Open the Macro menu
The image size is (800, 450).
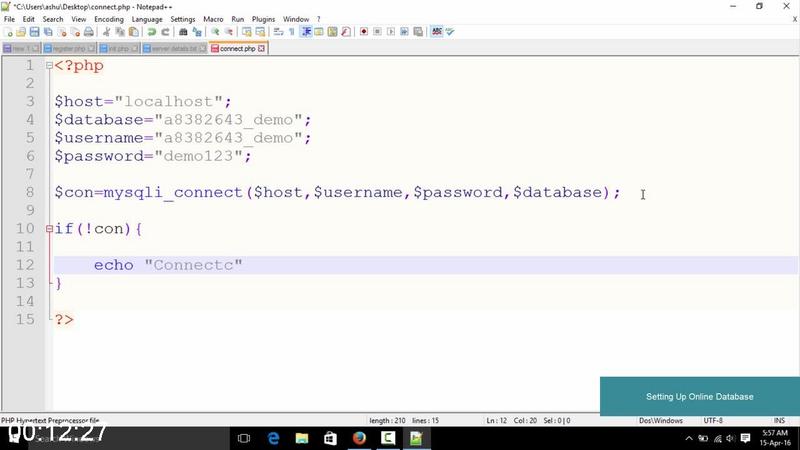[x=213, y=19]
